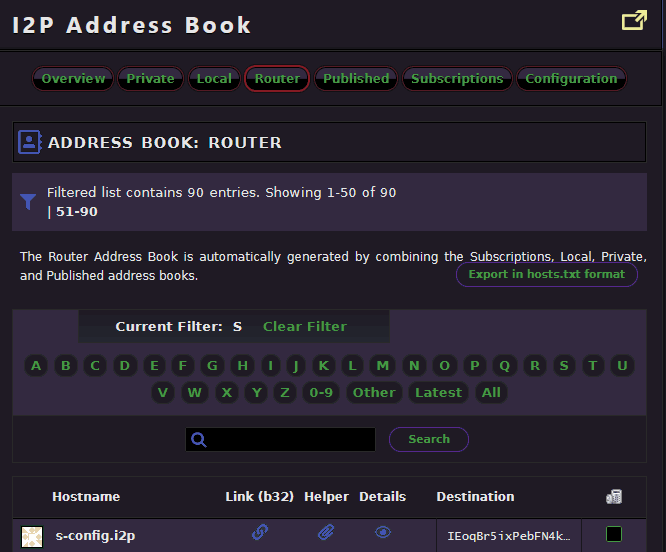This screenshot has height=552, width=666.
Task: Filter hostnames by letter Y
Action: (257, 392)
